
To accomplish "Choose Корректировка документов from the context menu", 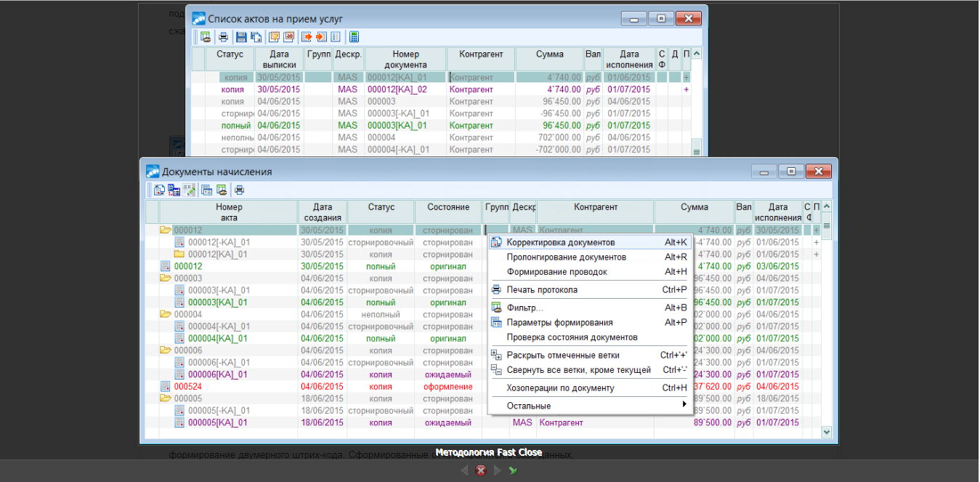I will point(560,242).
